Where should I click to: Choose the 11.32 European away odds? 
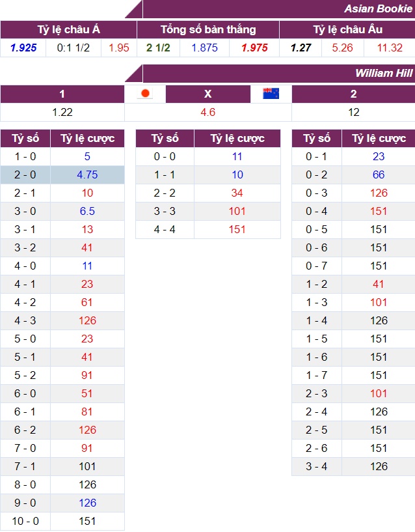(x=389, y=48)
